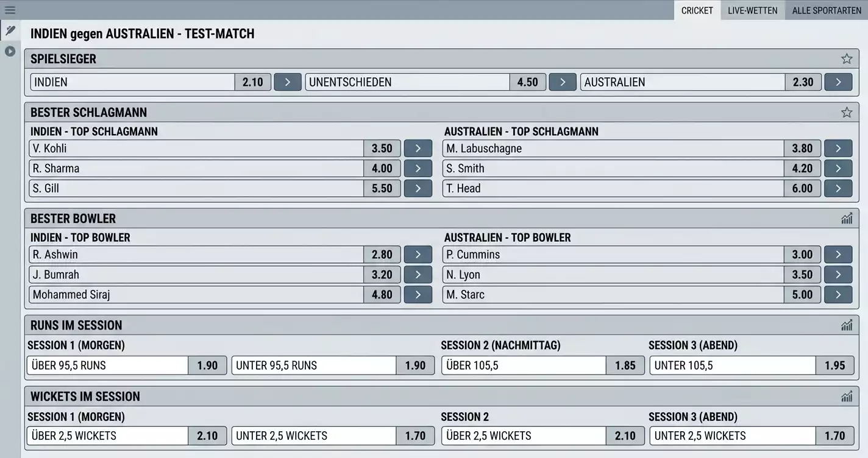Select ÜBER 2,5 WICKETS in Session 1

tap(127, 435)
